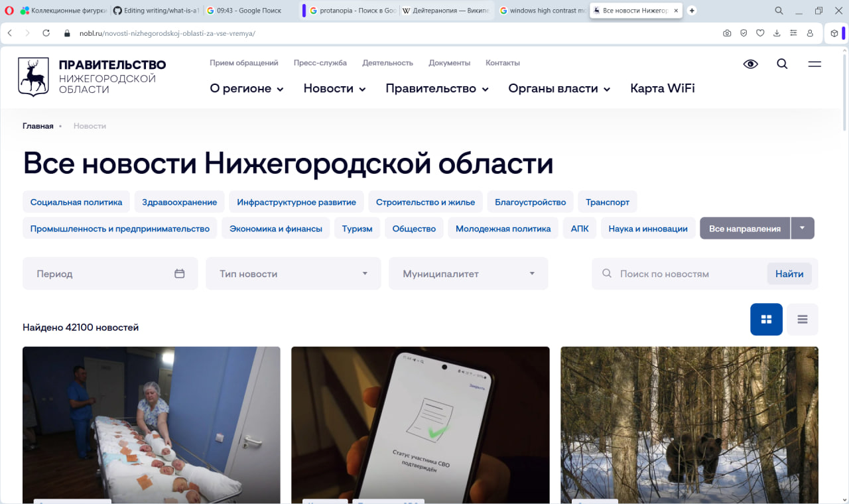
Task: Click the deer emblem government logo
Action: coord(31,76)
